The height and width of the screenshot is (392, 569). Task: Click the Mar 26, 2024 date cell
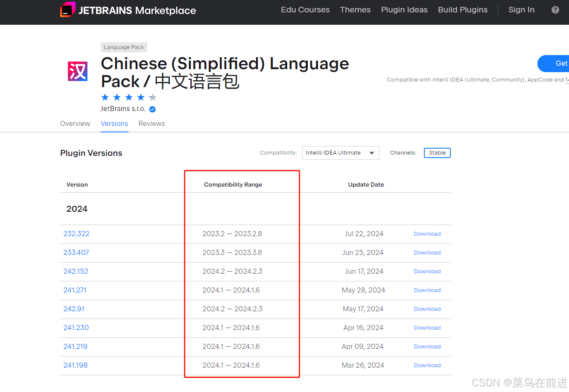point(363,366)
